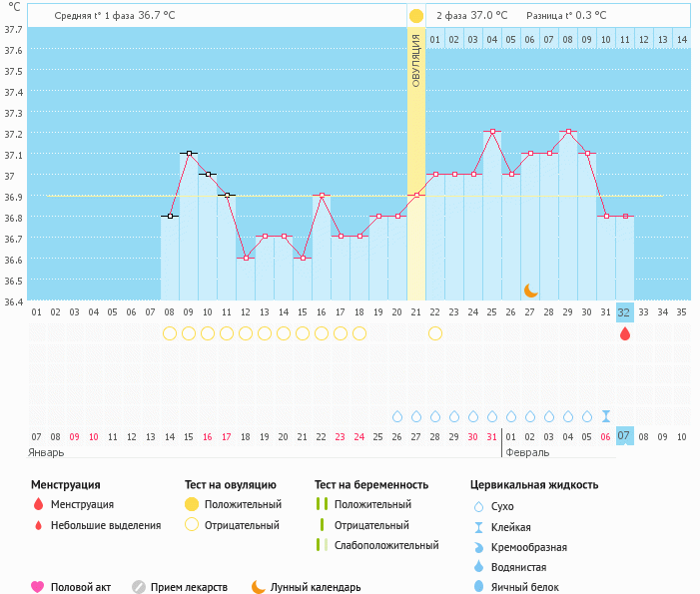This screenshot has height=594, width=700.
Task: Click the negative ovulation test circle under day 22
Action: 435,333
